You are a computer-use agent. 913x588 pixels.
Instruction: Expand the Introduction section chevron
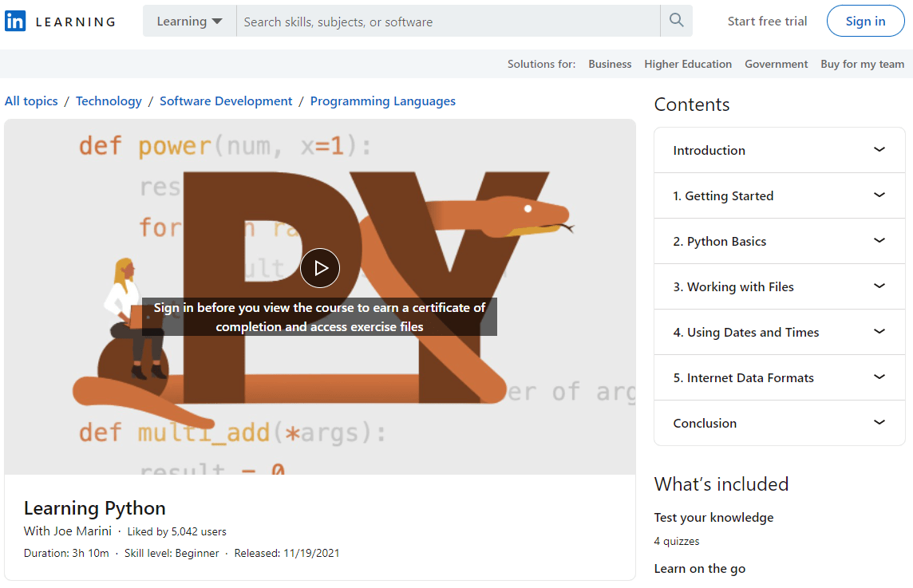879,150
